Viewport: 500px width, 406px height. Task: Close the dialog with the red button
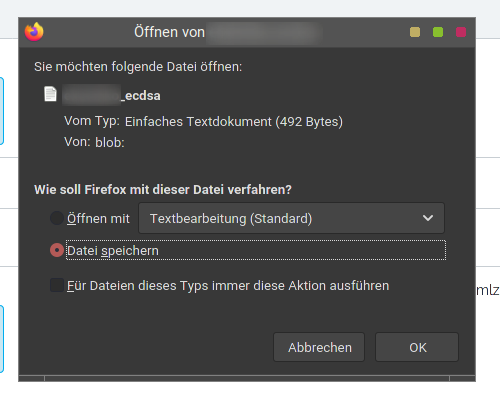click(461, 32)
